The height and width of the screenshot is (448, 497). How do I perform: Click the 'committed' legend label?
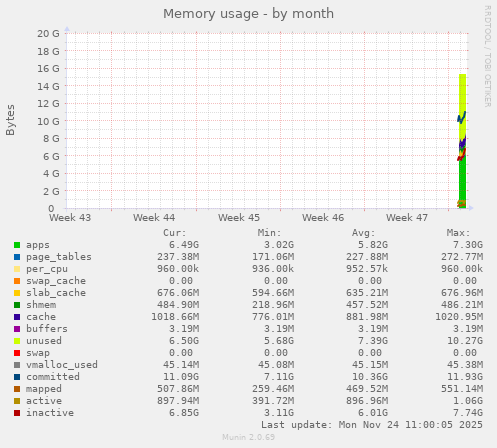point(53,377)
